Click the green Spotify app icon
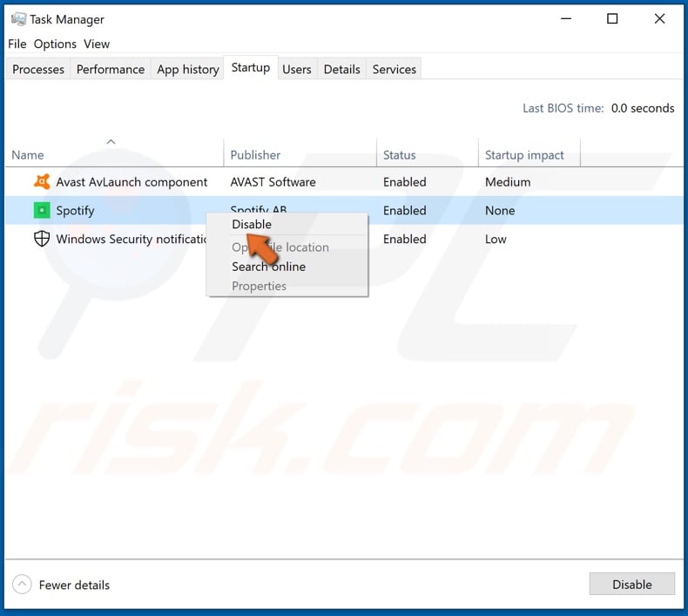The image size is (688, 616). pyautogui.click(x=42, y=210)
